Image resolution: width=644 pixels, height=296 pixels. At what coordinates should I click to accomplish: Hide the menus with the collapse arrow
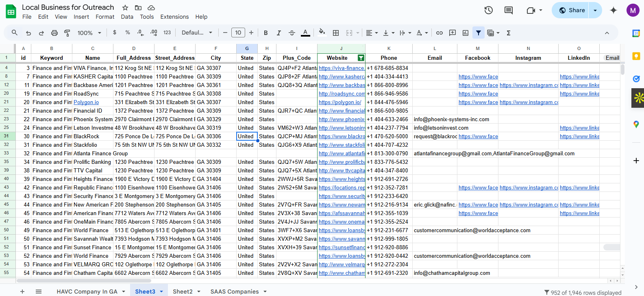607,33
